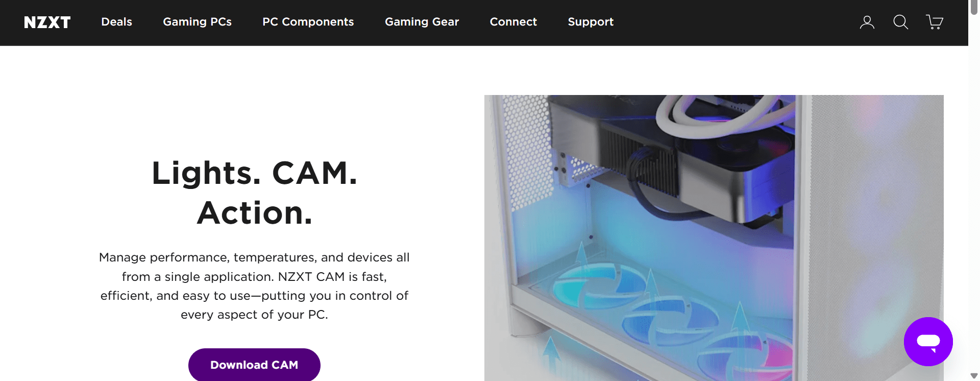Click the search magnifier icon

click(x=900, y=22)
